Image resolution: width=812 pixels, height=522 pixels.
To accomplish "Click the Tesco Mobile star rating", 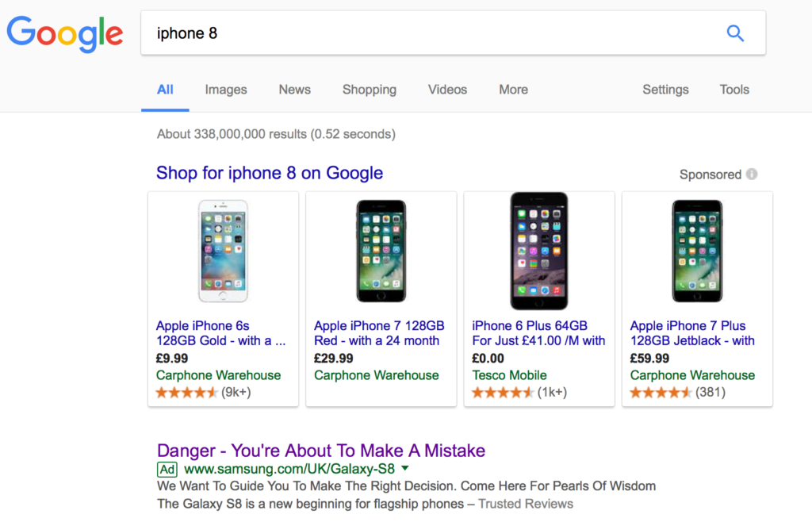I will pyautogui.click(x=502, y=393).
